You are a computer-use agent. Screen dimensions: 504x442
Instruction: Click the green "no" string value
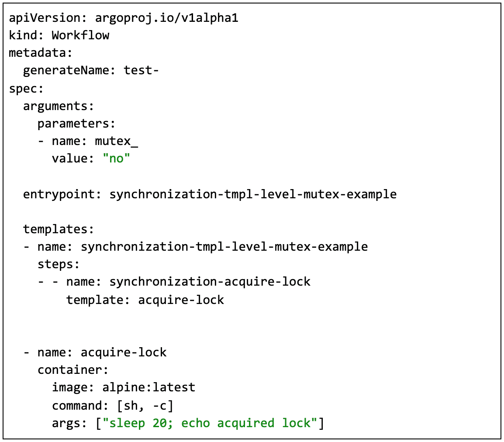click(x=117, y=159)
